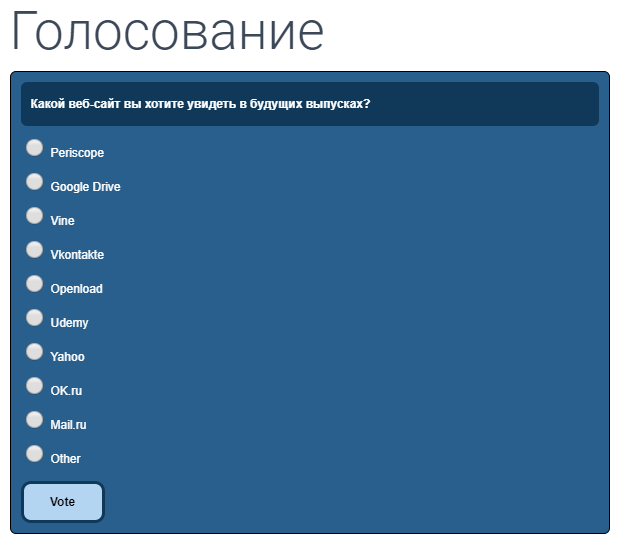
Task: Click the Голосование heading
Action: tap(168, 31)
